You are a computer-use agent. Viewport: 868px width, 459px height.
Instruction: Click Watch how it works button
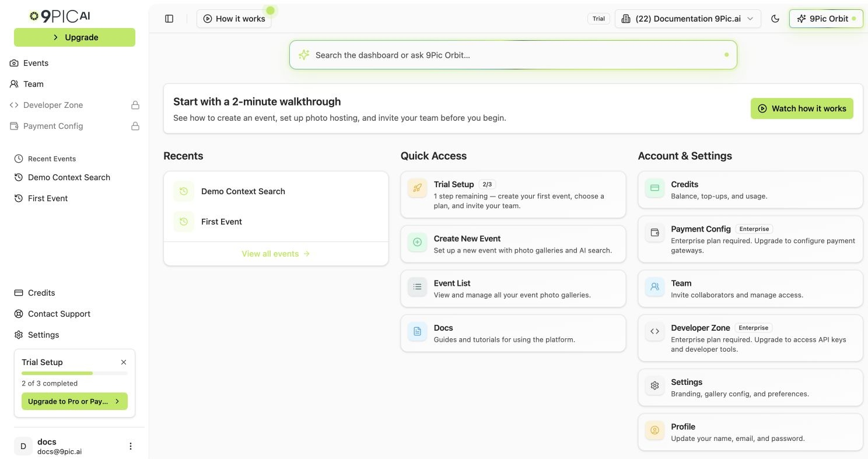[x=802, y=108]
